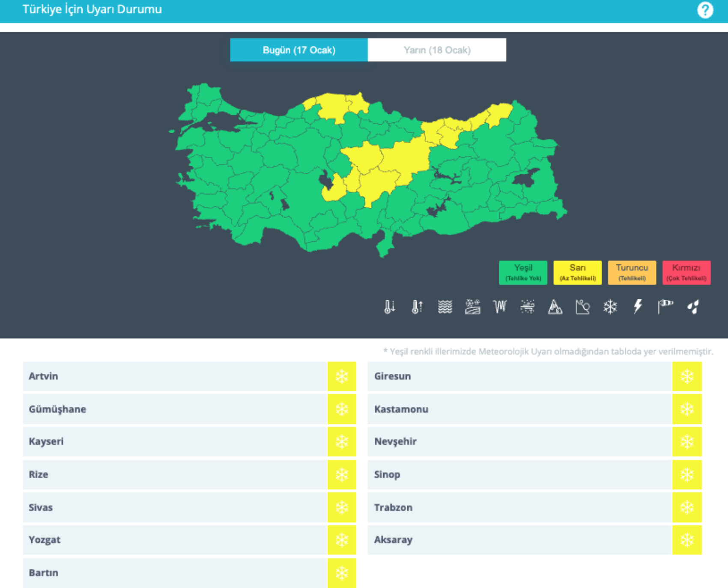Select the avalanche mountain icon
This screenshot has width=728, height=588.
point(555,307)
